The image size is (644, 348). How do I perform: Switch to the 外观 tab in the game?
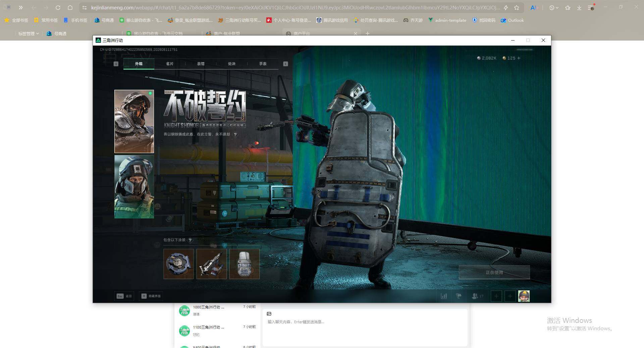click(139, 64)
